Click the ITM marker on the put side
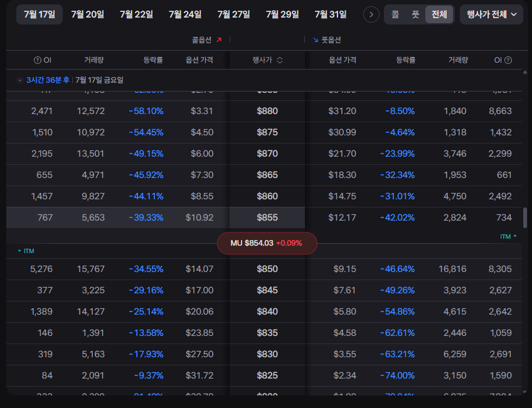Image resolution: width=532 pixels, height=408 pixels. [x=508, y=236]
